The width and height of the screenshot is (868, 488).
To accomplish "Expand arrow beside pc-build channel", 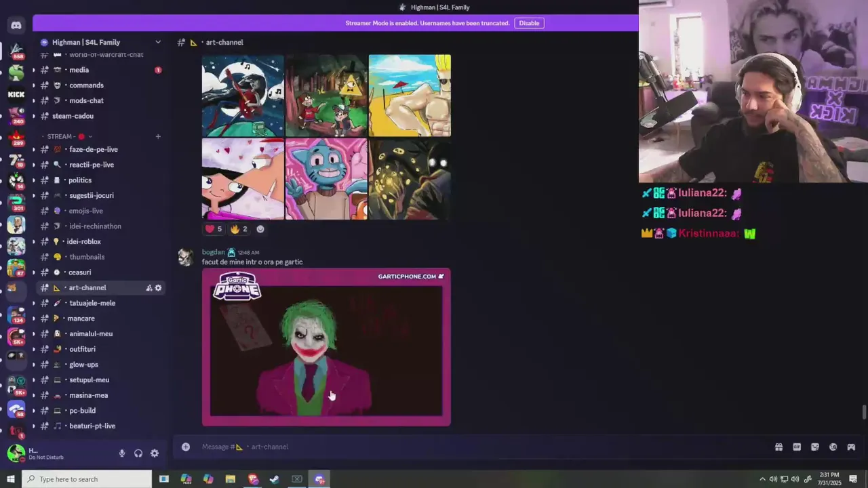I will (x=34, y=411).
